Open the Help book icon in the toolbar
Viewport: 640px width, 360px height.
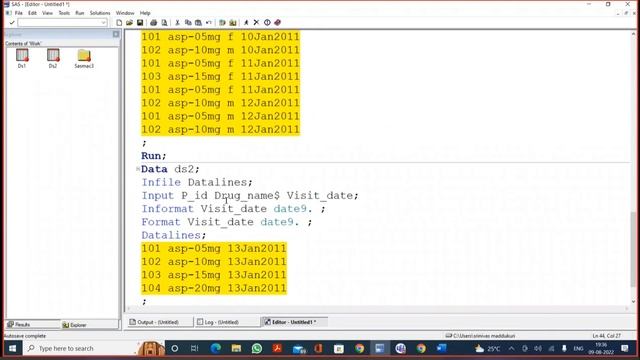278,22
